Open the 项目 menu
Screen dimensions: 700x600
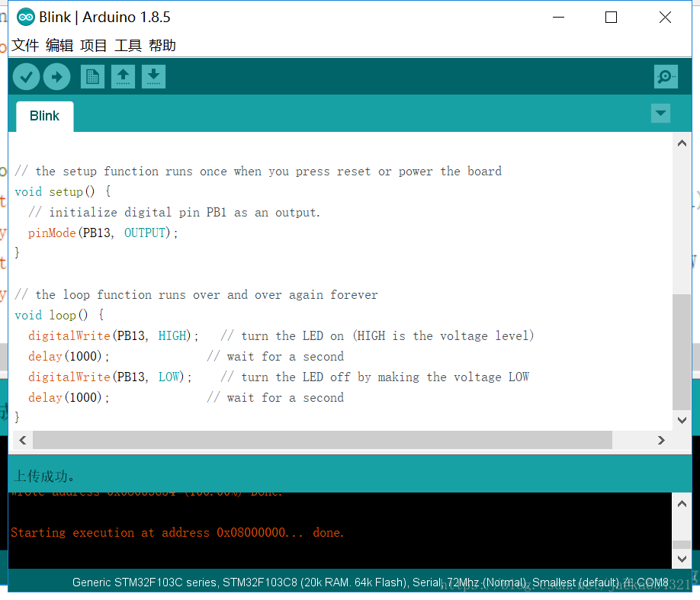tap(94, 46)
